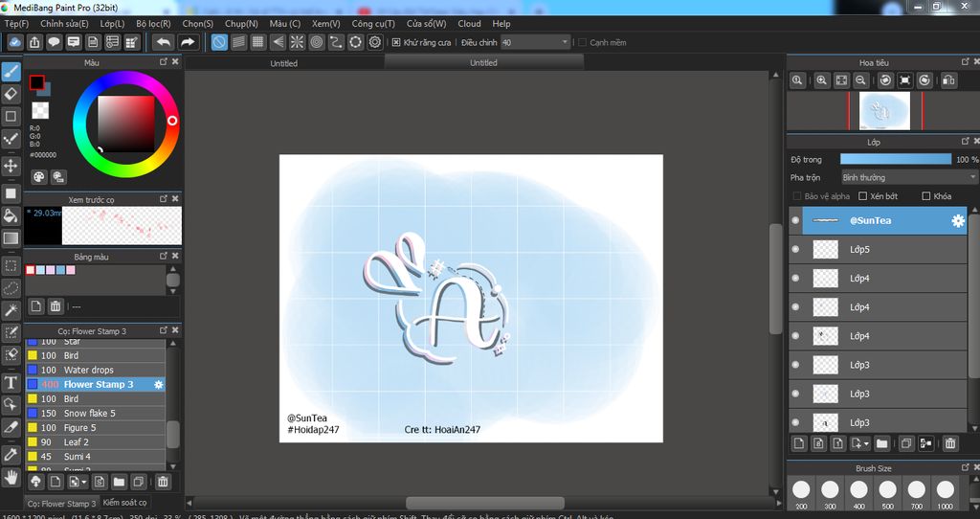
Task: Open snap settings gear icon
Action: 375,42
